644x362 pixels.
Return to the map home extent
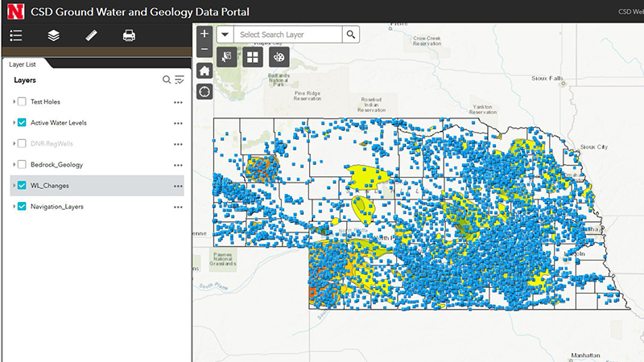[204, 70]
